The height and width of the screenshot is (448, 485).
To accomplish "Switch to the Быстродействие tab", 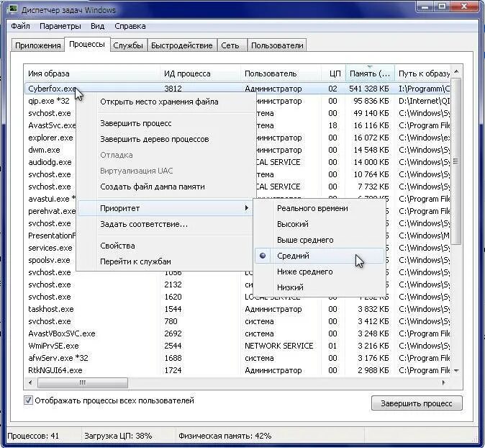I will 182,45.
